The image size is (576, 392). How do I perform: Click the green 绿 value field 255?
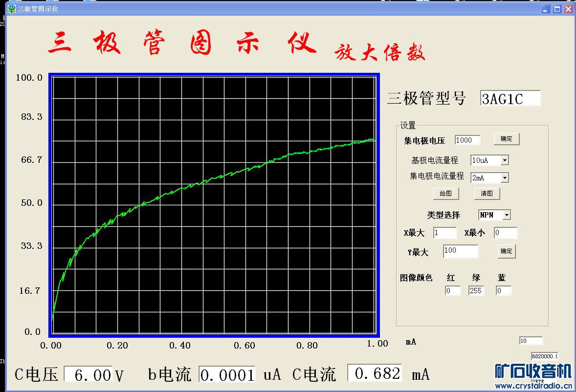pyautogui.click(x=476, y=291)
